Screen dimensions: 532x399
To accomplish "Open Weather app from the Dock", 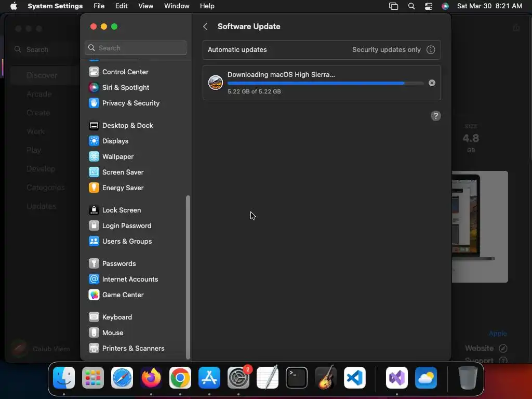I will [x=426, y=378].
